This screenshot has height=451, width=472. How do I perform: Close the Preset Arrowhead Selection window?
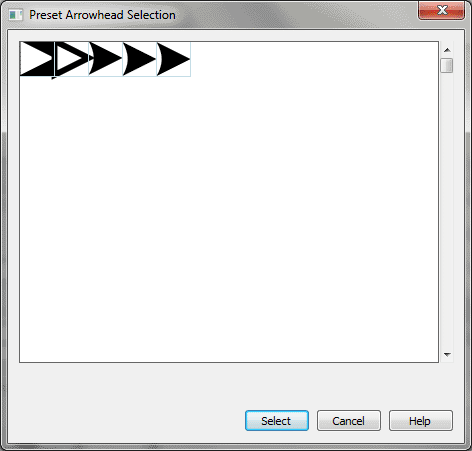pyautogui.click(x=441, y=10)
